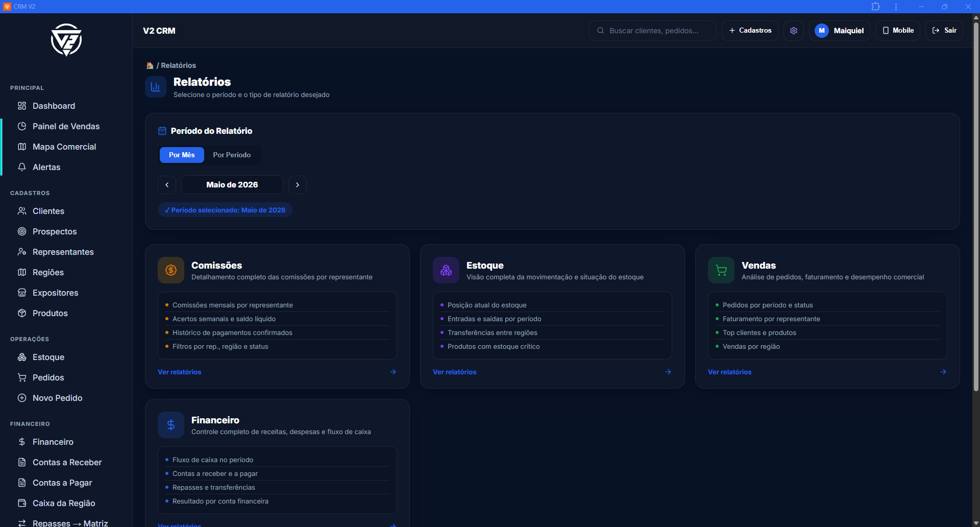Go to next month chevron
The height and width of the screenshot is (527, 980).
tap(298, 185)
